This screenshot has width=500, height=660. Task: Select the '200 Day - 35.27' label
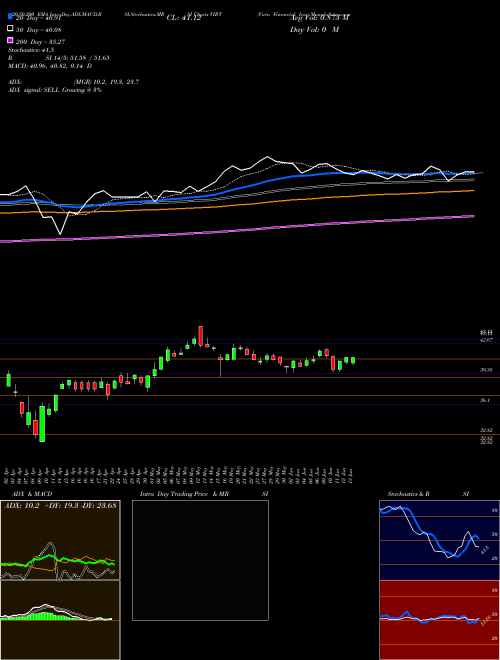[x=40, y=42]
